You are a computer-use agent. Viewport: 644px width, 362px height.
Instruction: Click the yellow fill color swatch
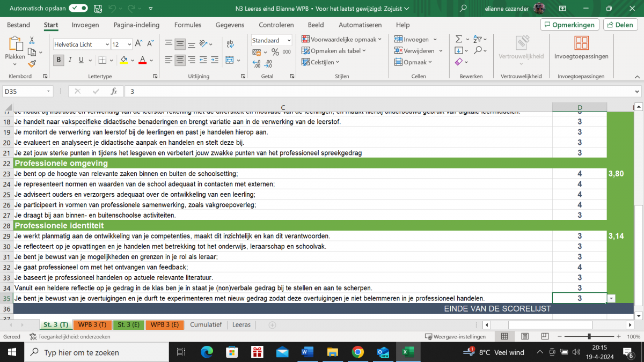click(124, 60)
